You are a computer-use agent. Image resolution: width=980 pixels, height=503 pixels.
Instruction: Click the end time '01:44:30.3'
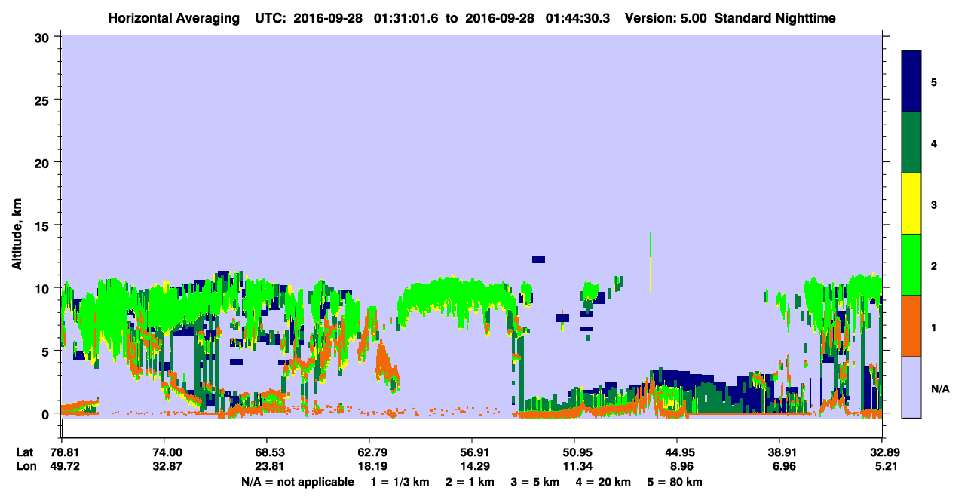click(x=579, y=17)
